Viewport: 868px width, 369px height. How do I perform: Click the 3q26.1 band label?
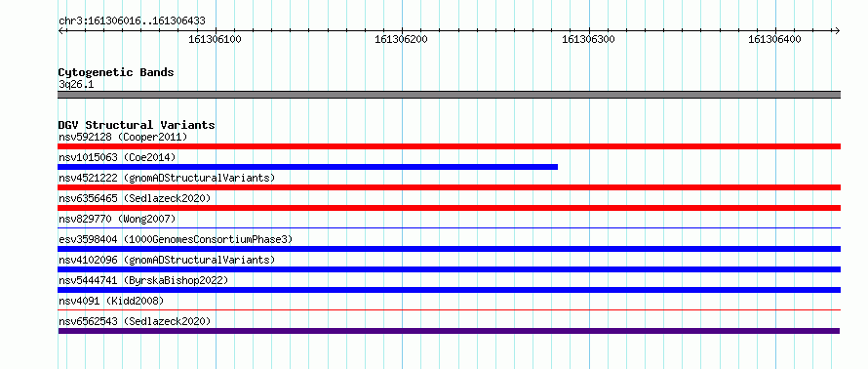(76, 84)
